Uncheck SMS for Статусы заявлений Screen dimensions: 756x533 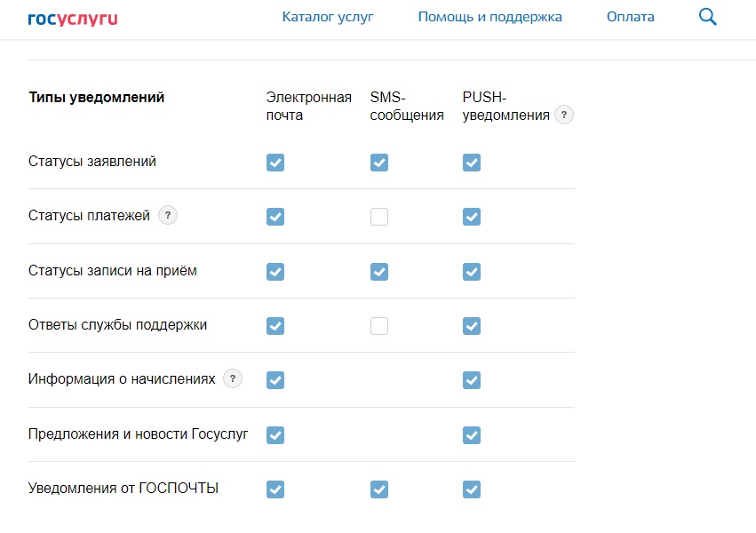point(379,163)
